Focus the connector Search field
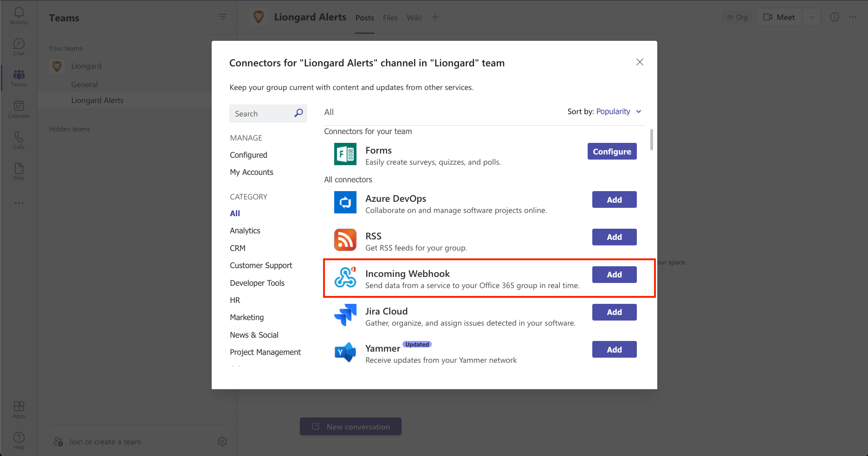This screenshot has width=868, height=456. pyautogui.click(x=268, y=113)
